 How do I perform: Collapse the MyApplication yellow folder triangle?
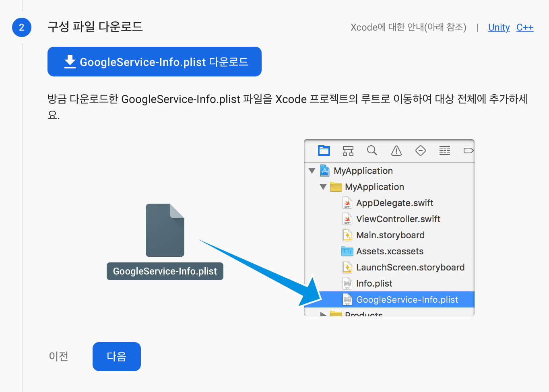(x=323, y=187)
